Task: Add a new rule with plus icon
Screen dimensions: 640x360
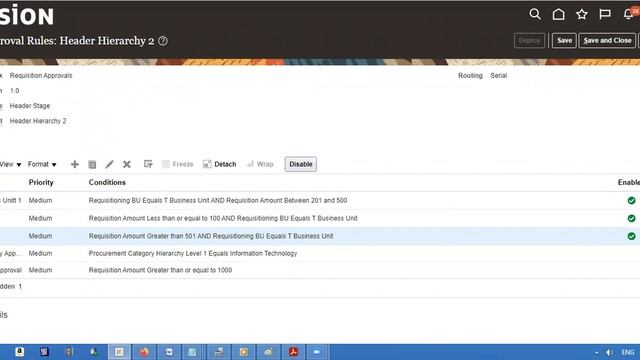Action: coord(75,164)
